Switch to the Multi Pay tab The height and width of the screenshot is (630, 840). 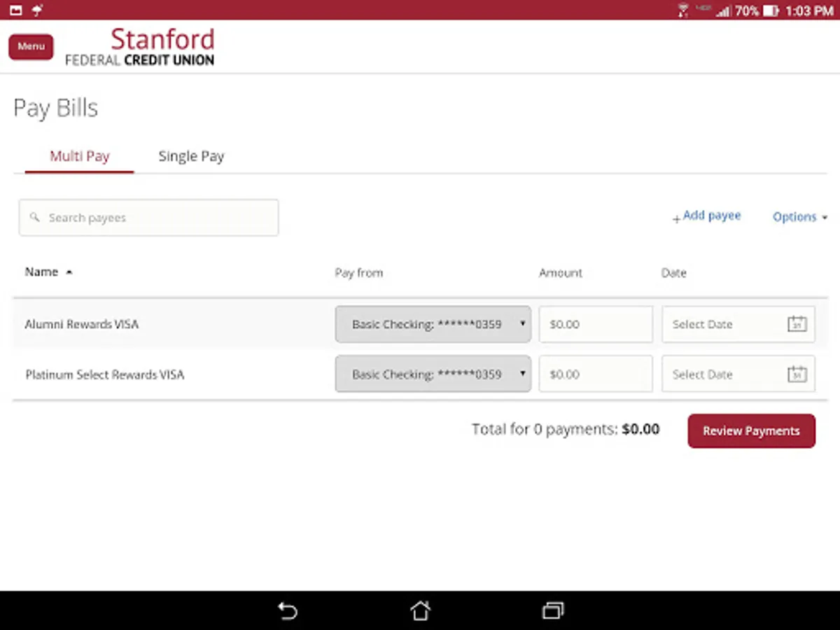tap(79, 156)
